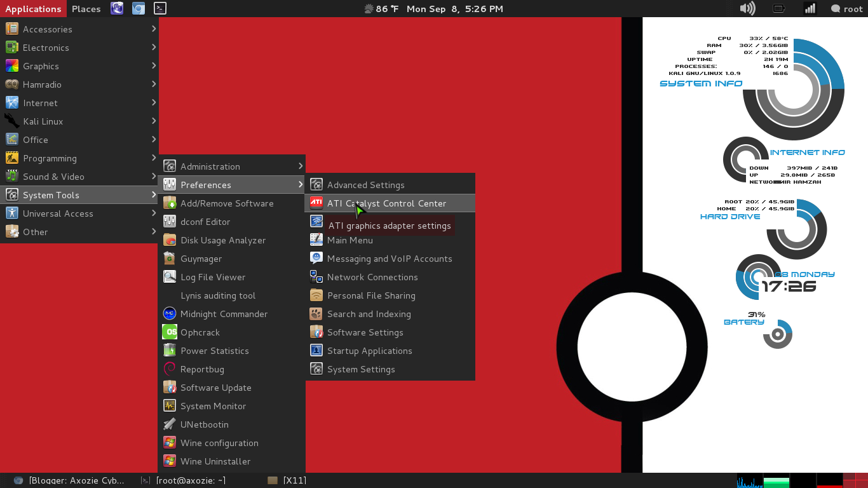The height and width of the screenshot is (488, 868).
Task: Open the battery indicator in the top panel
Action: point(779,8)
